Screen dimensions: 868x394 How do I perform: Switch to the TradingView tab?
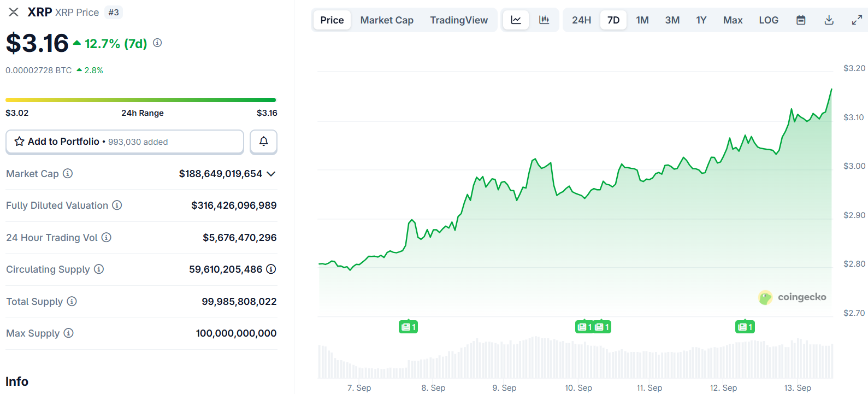pyautogui.click(x=459, y=20)
